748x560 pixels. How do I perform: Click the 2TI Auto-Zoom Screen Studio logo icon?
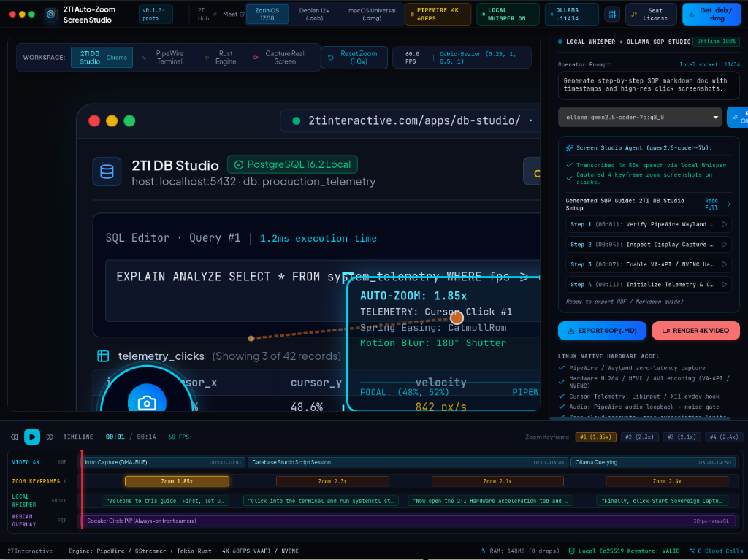point(50,15)
